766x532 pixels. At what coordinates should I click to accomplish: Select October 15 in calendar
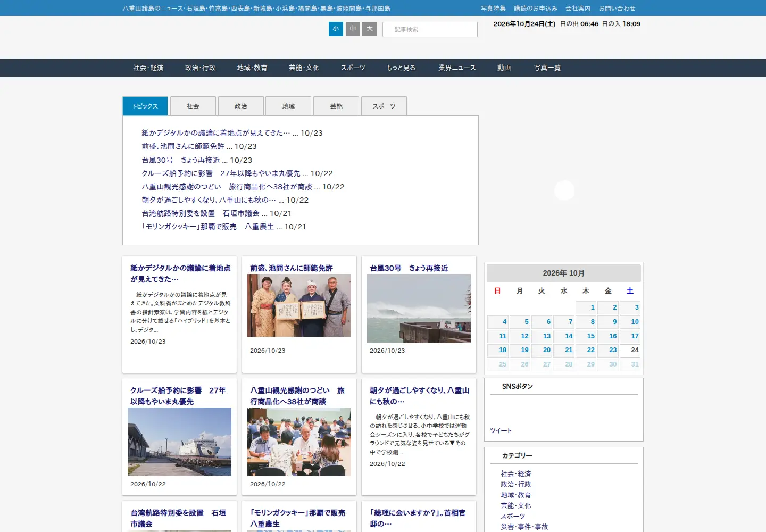click(586, 336)
